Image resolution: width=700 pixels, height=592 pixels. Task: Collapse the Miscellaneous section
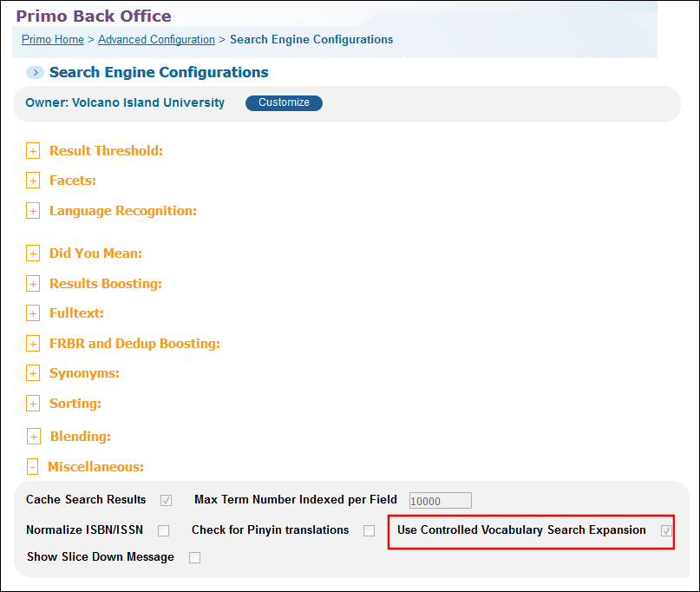(32, 467)
